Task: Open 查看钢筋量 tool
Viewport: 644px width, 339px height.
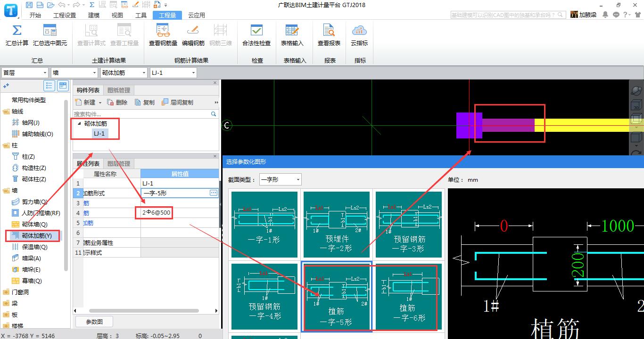Action: (x=163, y=36)
